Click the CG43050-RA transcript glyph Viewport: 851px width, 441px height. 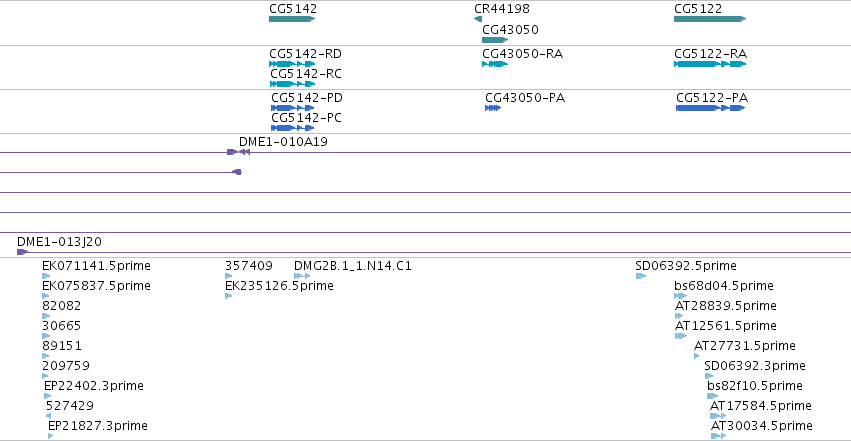click(495, 64)
